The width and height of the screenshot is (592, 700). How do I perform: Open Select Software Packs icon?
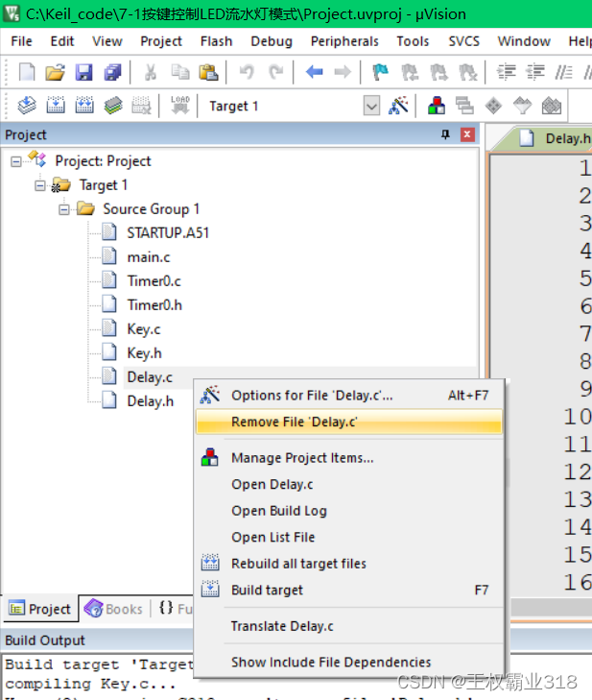point(522,106)
